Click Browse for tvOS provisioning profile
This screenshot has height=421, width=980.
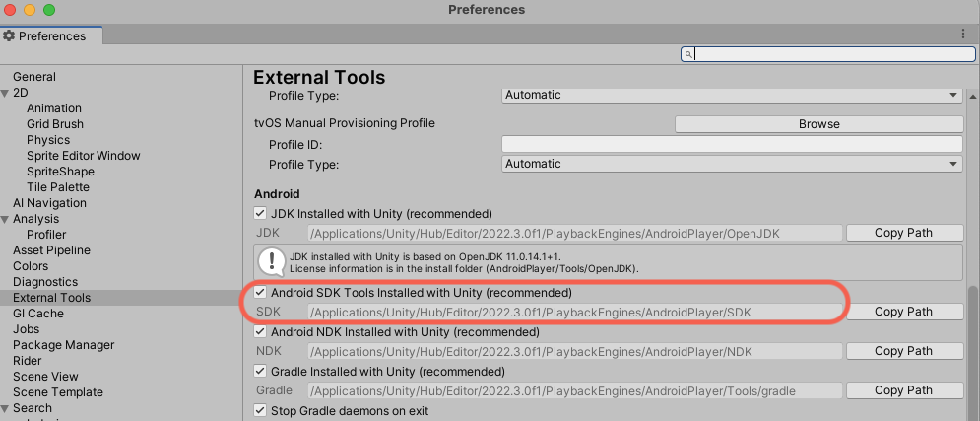(818, 124)
